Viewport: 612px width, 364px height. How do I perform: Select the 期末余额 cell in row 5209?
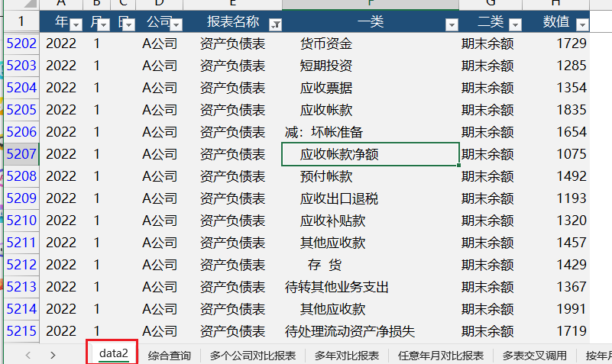(x=491, y=198)
